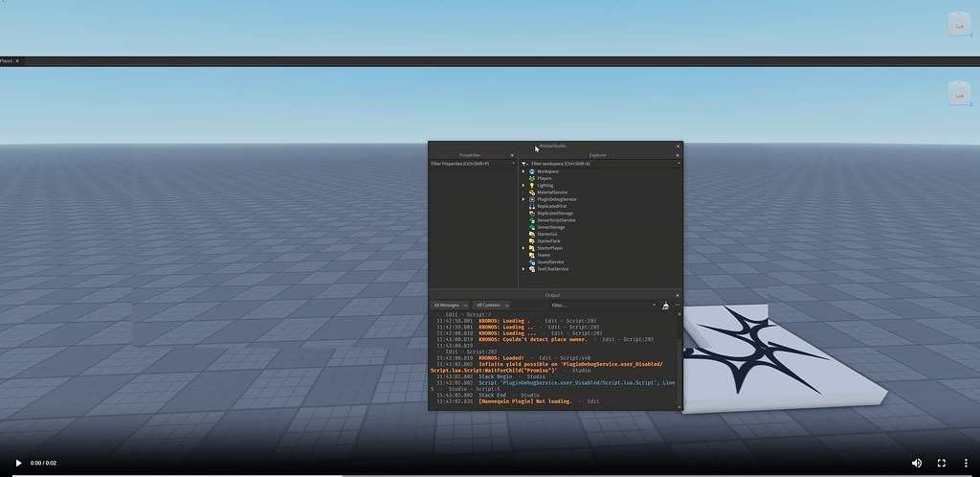Click the MaterialService icon
The width and height of the screenshot is (980, 477).
[532, 193]
